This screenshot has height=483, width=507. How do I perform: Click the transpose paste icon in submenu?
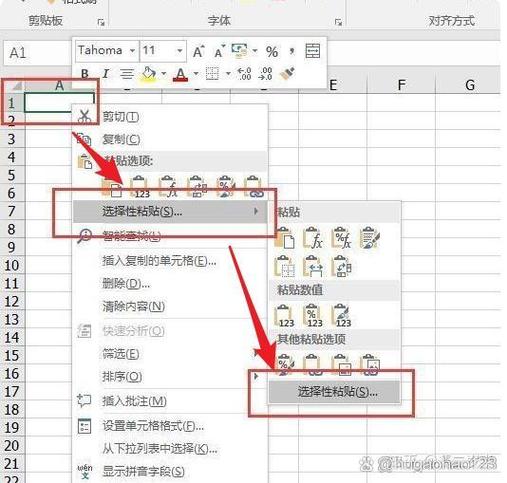click(x=341, y=266)
